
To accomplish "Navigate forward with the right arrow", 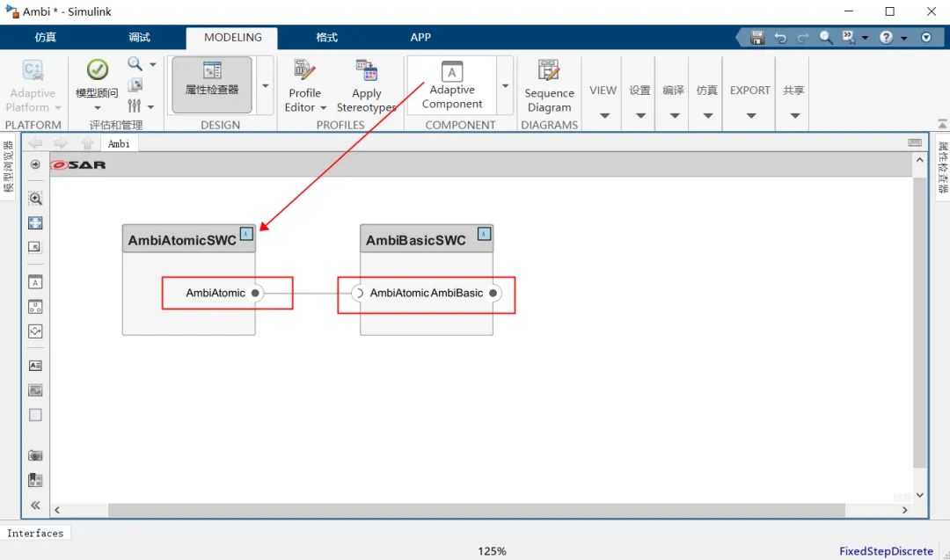I will coord(61,143).
